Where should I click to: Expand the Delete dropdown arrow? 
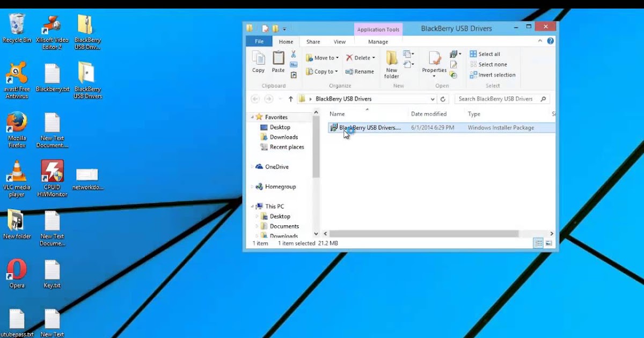(x=374, y=58)
